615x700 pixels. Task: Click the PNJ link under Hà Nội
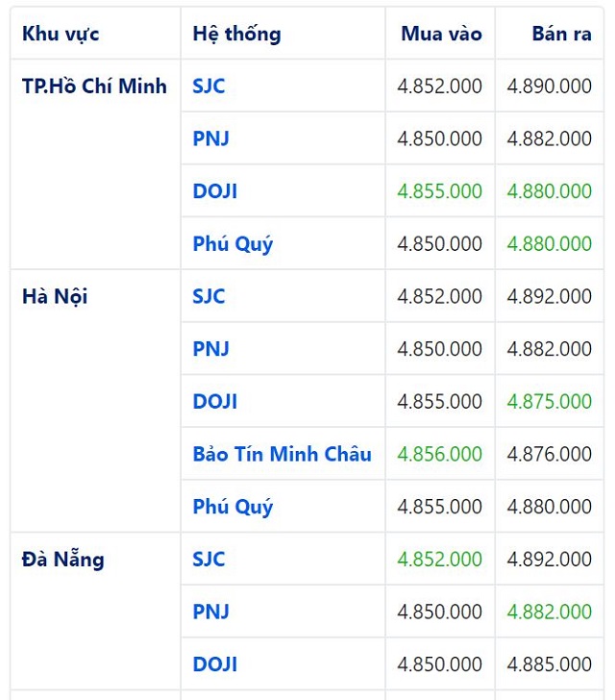coord(210,349)
